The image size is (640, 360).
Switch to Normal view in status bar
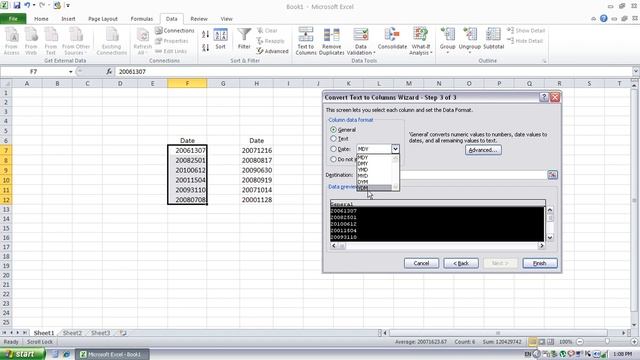(x=533, y=342)
